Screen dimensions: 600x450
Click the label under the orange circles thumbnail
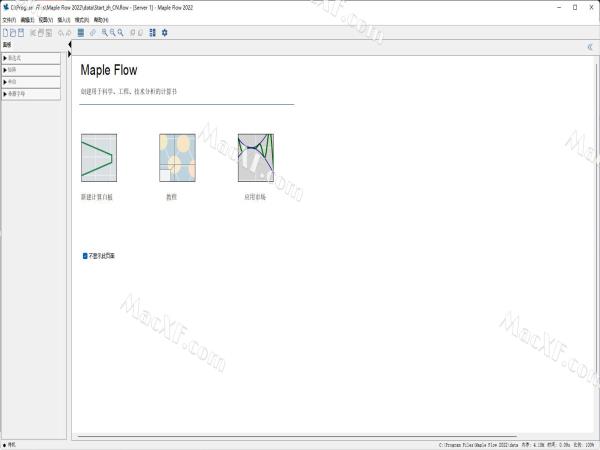click(171, 197)
